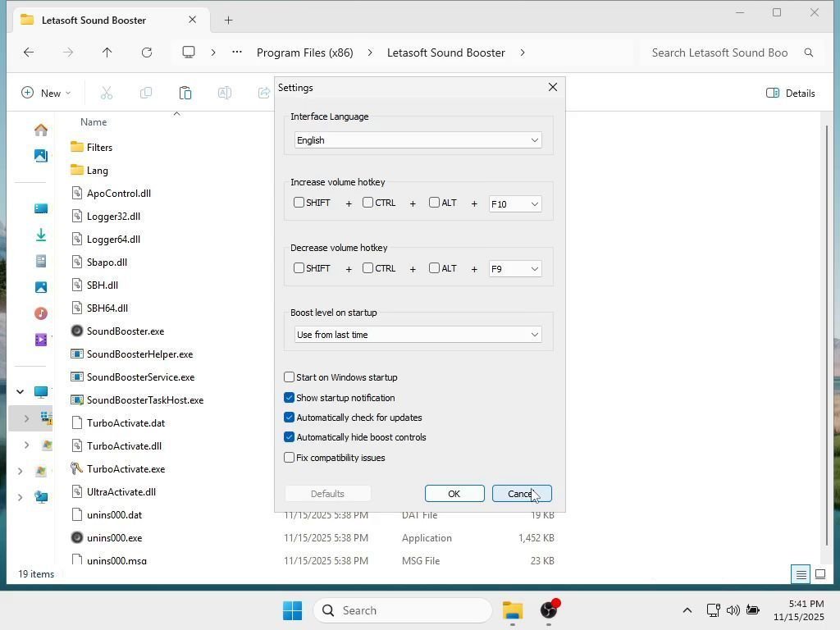This screenshot has width=840, height=630.
Task: Click Letasoft Sound Booster breadcrumb segment
Action: coord(445,52)
